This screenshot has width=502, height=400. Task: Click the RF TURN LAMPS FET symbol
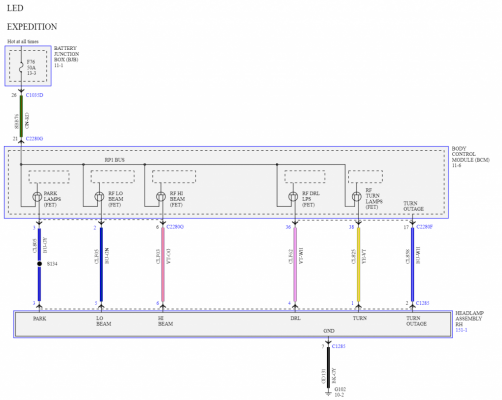pyautogui.click(x=357, y=197)
